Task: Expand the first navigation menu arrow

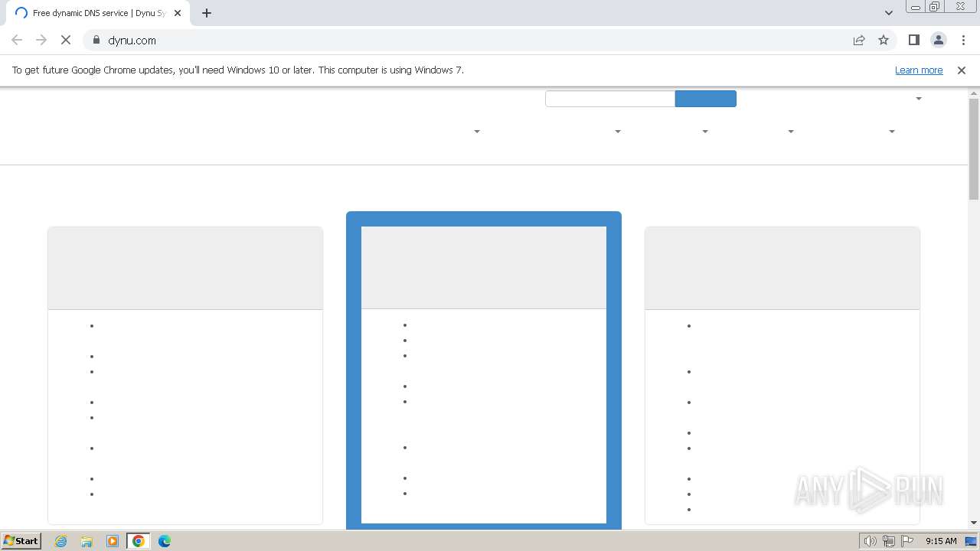Action: point(477,132)
